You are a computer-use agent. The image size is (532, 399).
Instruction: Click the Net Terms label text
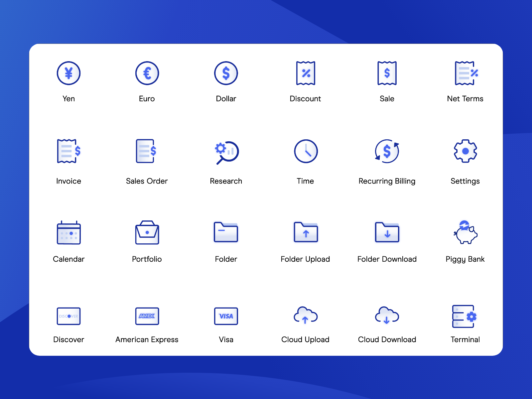[x=465, y=98]
